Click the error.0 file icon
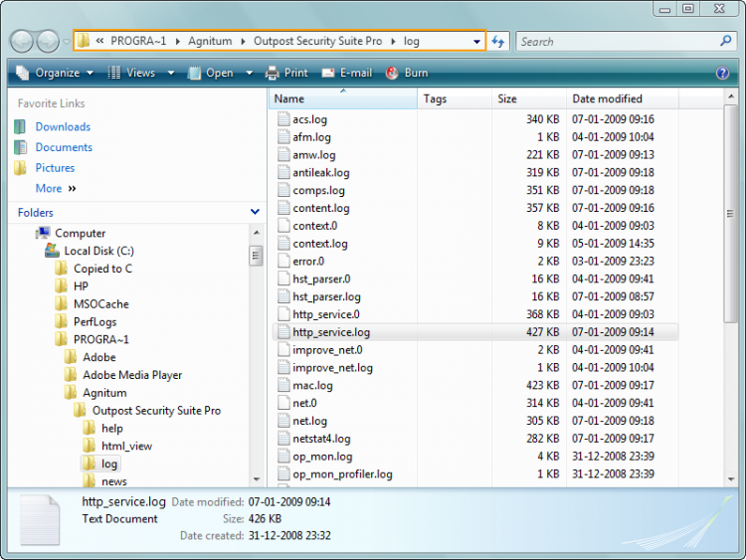746x560 pixels. 283,261
